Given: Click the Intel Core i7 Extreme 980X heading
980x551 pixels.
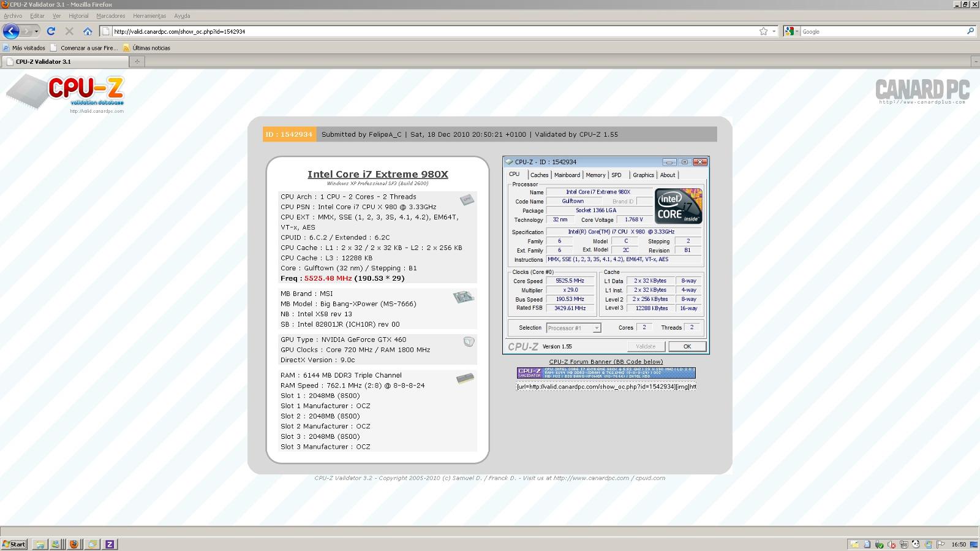Looking at the screenshot, I should [378, 174].
